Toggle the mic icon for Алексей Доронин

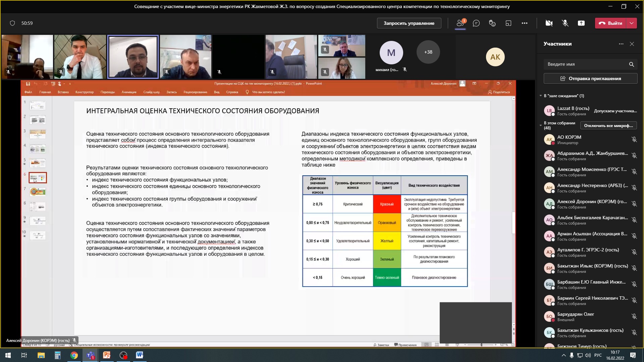coord(634,204)
